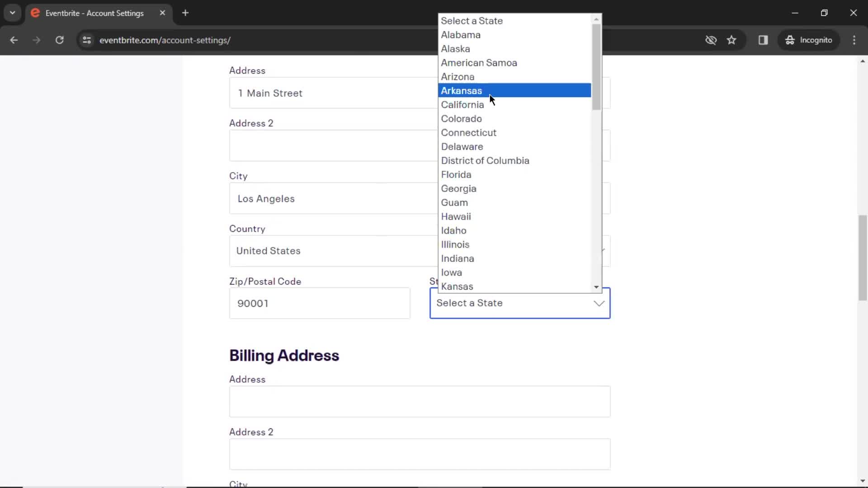Viewport: 868px width, 488px height.
Task: Click the page refresh icon
Action: (59, 40)
